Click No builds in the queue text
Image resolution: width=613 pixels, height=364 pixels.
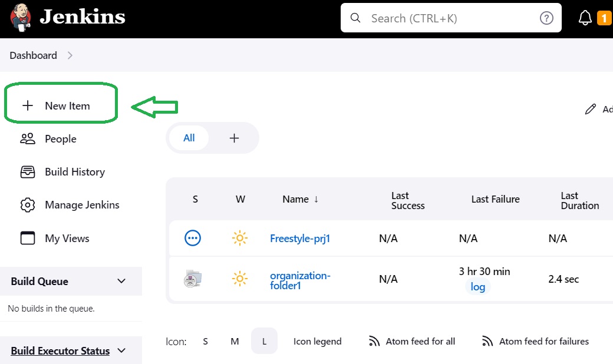(x=51, y=309)
